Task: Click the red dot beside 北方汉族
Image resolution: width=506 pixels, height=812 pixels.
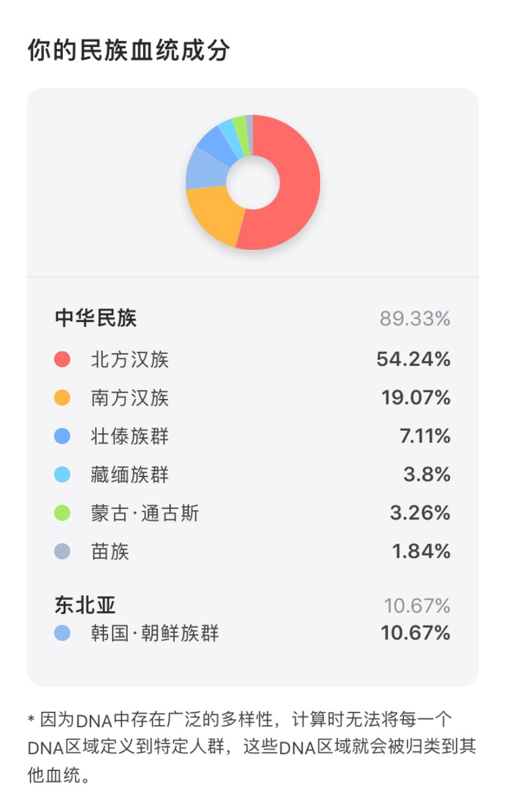Action: click(62, 359)
